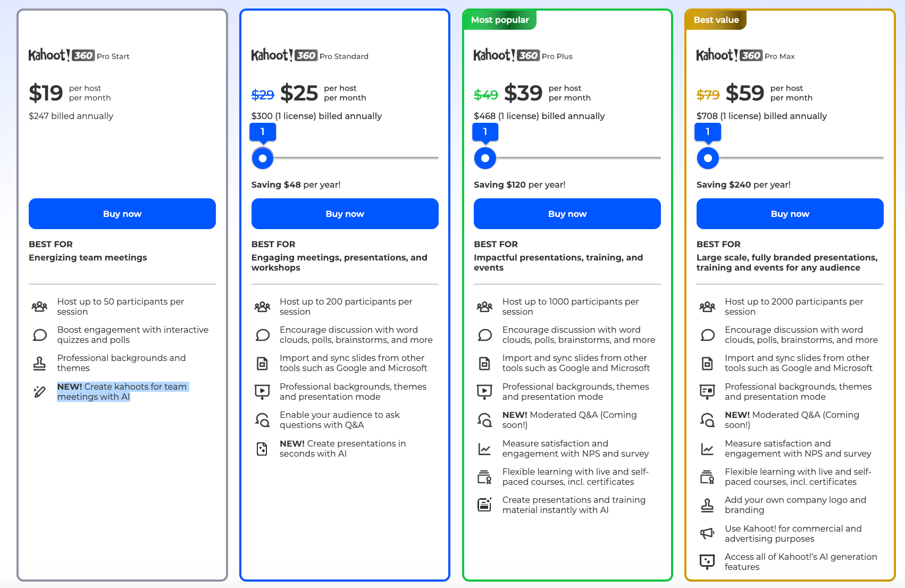Click the struck-through $49 price
The height and width of the screenshot is (588, 905).
(486, 95)
